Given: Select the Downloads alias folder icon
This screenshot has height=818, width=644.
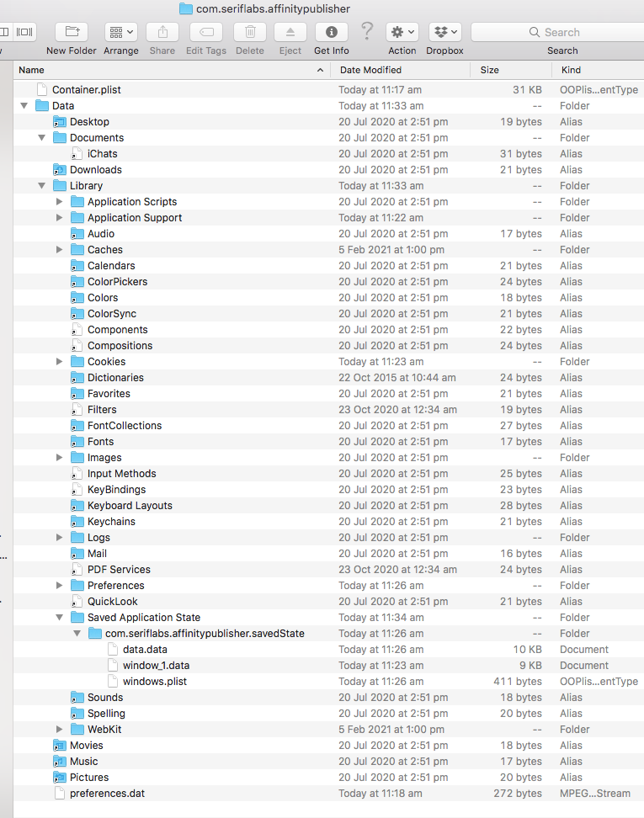Looking at the screenshot, I should pyautogui.click(x=60, y=169).
